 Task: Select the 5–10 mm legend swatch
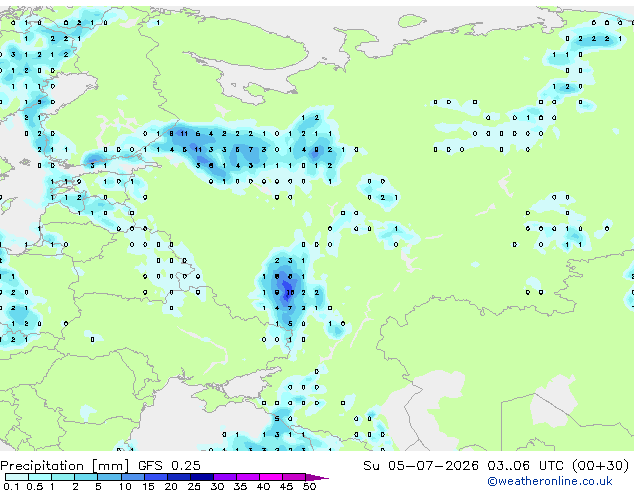tap(109, 477)
